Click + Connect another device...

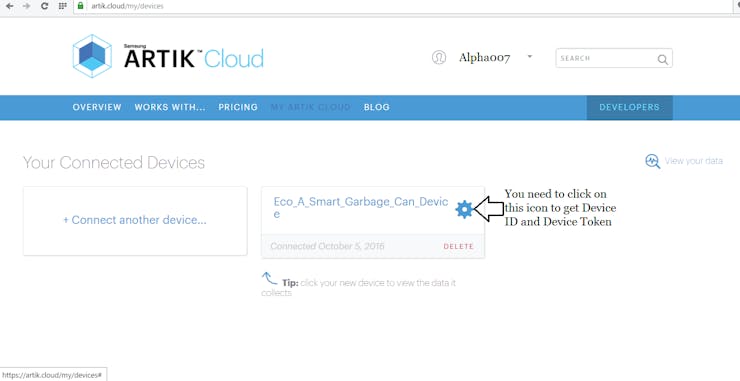point(135,220)
